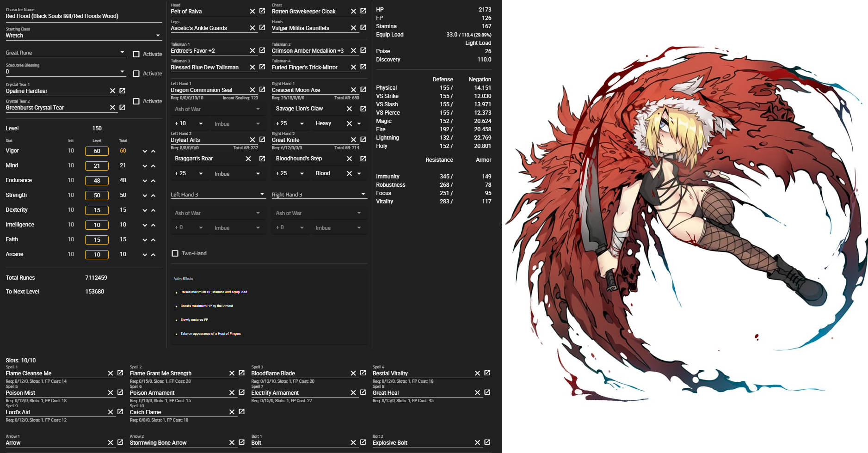The width and height of the screenshot is (868, 453).
Task: Remove the Bolt from bolt slot 1
Action: (353, 442)
